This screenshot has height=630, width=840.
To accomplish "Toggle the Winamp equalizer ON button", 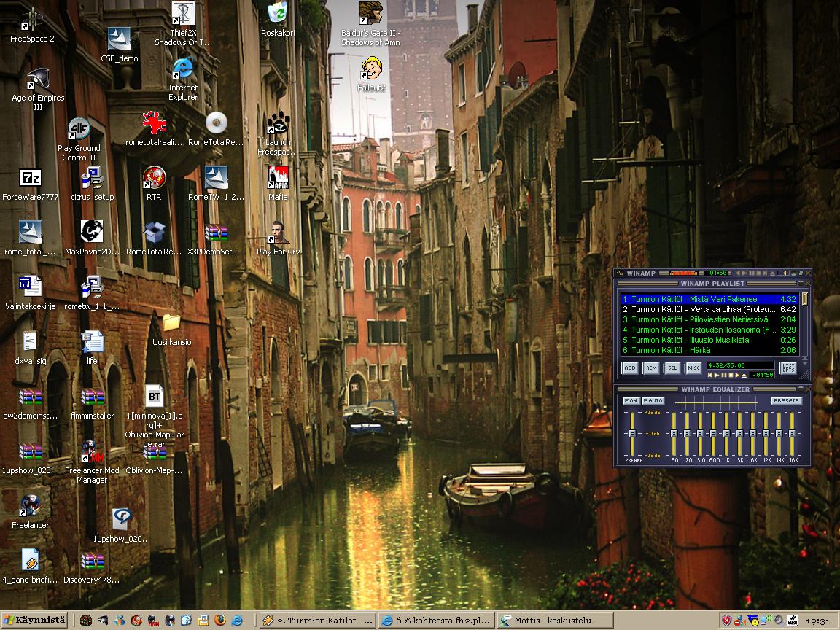I will pyautogui.click(x=631, y=401).
